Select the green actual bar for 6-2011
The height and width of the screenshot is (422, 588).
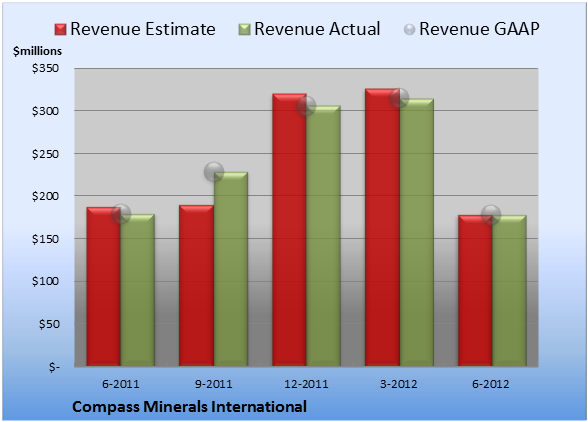[x=138, y=290]
